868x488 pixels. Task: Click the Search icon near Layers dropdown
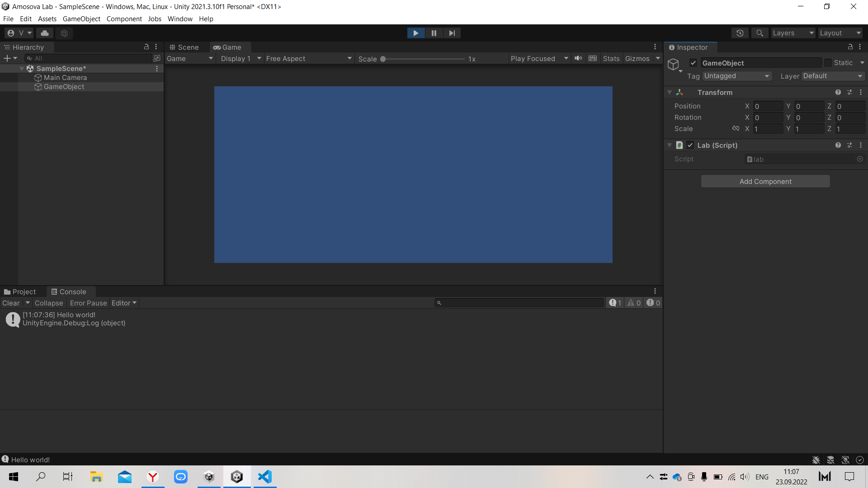tap(759, 33)
